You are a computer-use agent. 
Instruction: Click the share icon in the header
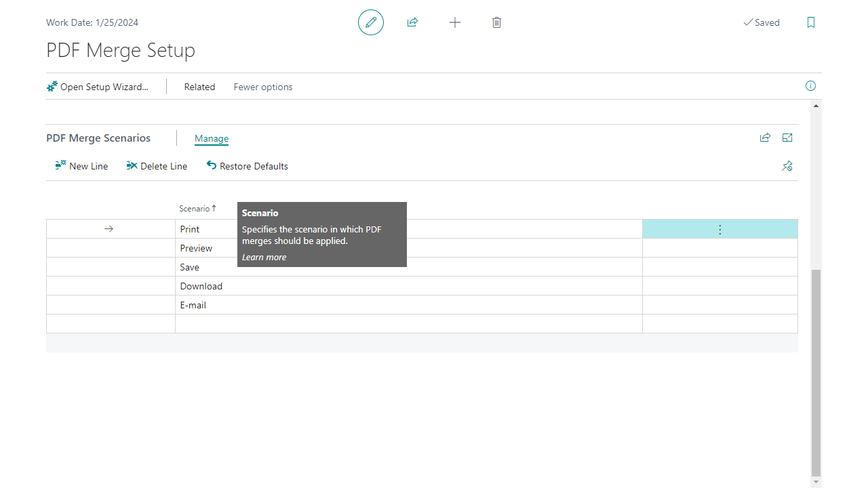pyautogui.click(x=412, y=22)
